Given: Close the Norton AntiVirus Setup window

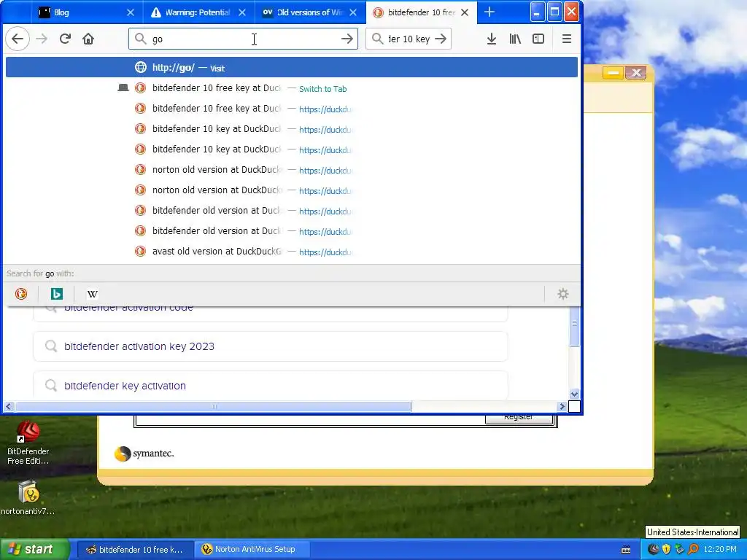Looking at the screenshot, I should coord(635,73).
